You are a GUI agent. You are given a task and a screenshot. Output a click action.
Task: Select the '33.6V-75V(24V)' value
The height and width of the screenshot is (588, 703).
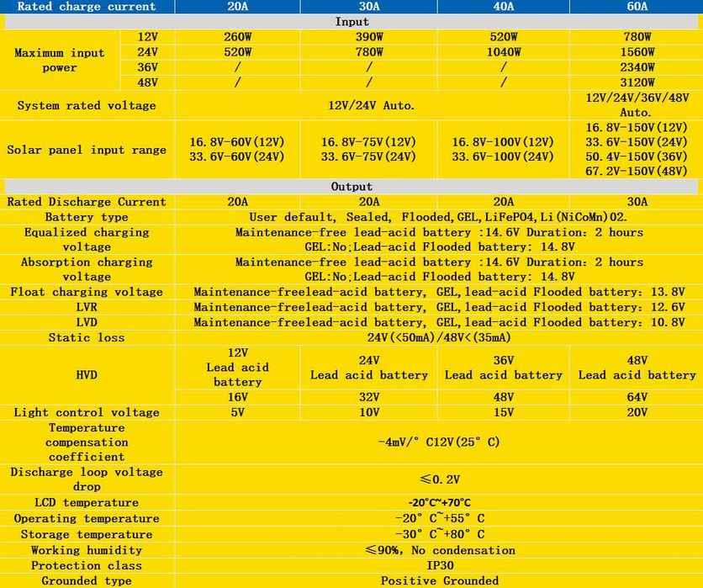point(368,157)
